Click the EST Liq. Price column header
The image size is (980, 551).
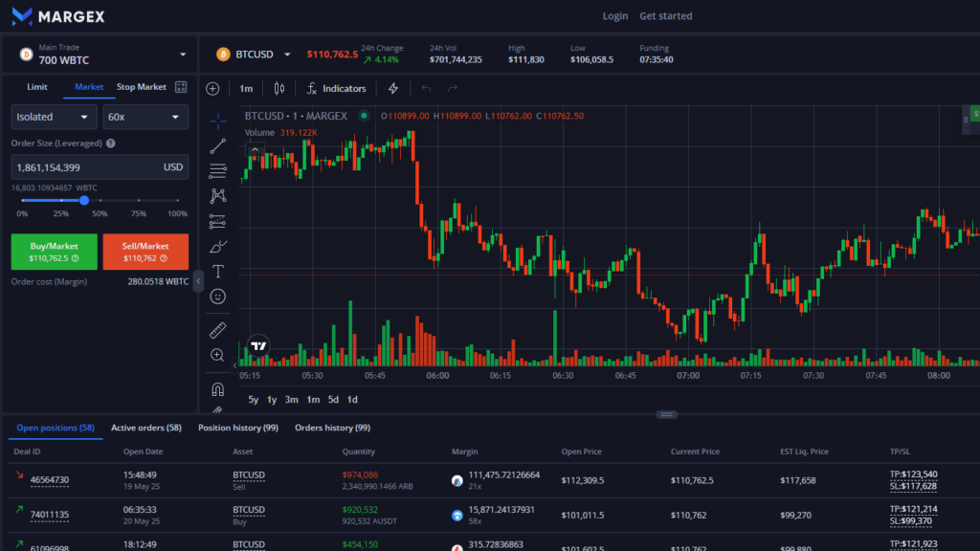tap(804, 452)
